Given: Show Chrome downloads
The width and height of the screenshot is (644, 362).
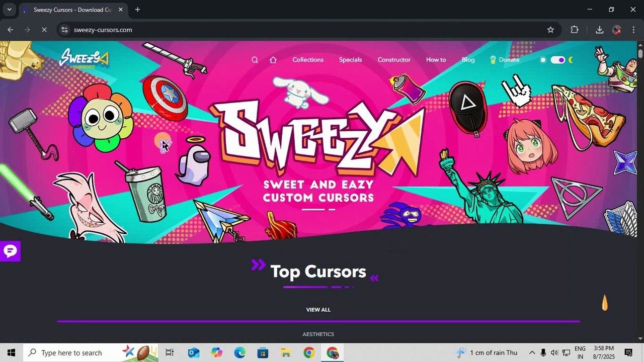Looking at the screenshot, I should pyautogui.click(x=599, y=30).
